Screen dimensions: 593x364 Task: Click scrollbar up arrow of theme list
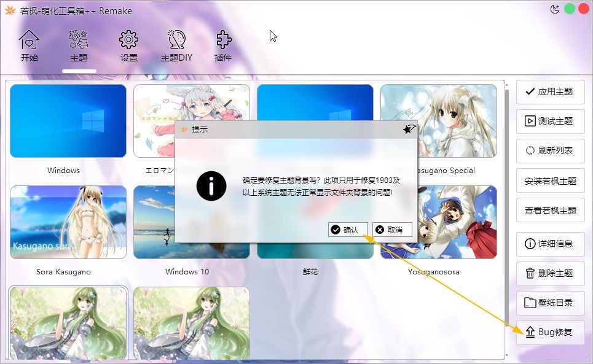point(507,85)
